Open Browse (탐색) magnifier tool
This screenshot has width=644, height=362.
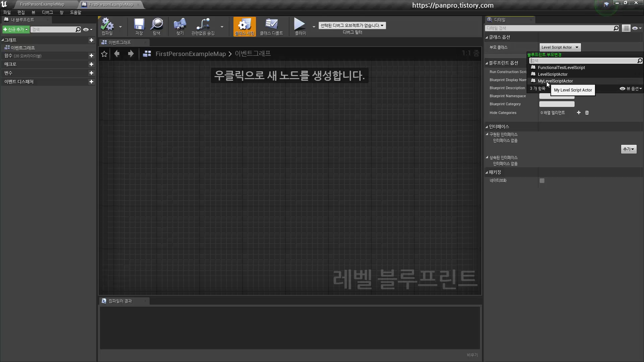157,26
